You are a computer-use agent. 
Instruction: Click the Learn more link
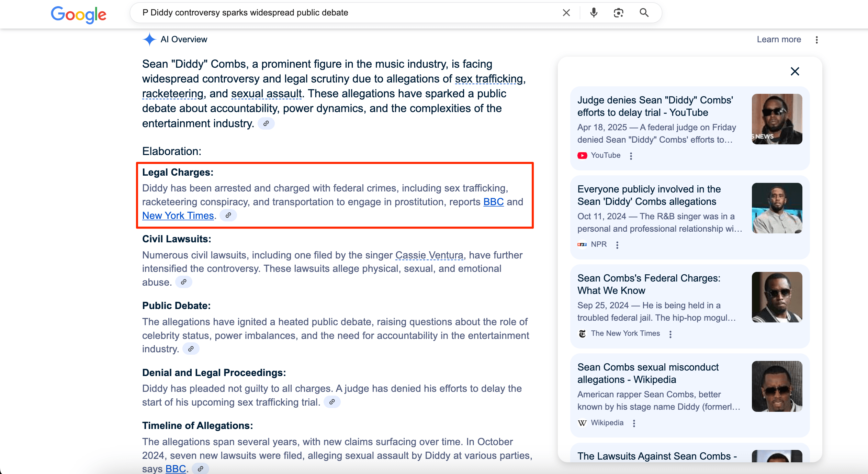point(779,40)
